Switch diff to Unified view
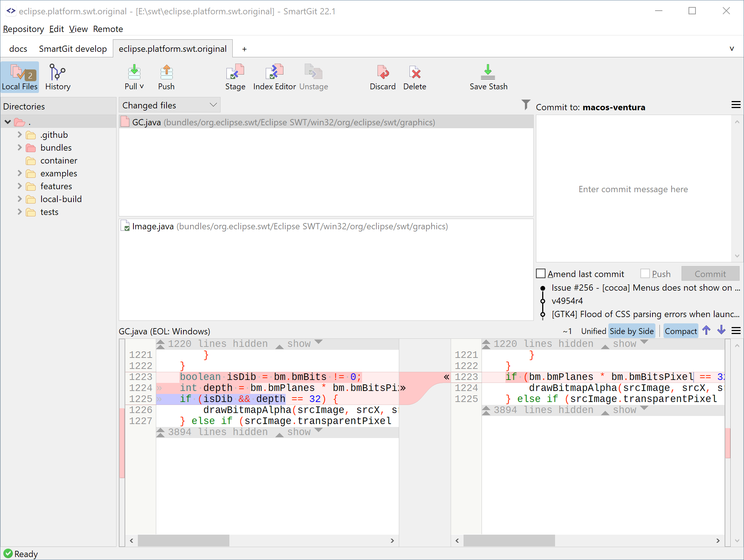The width and height of the screenshot is (744, 560). point(593,331)
